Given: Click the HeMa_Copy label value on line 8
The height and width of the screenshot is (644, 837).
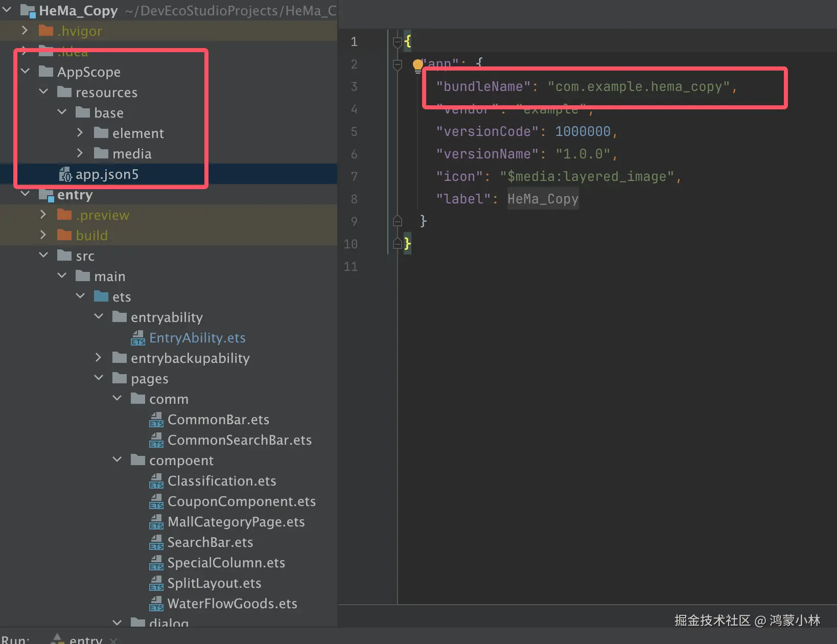Looking at the screenshot, I should point(543,199).
